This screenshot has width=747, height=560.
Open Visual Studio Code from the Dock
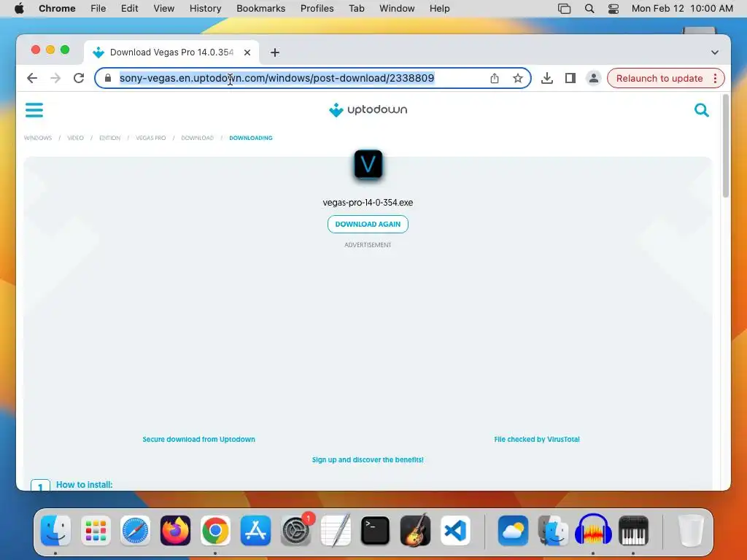(x=455, y=531)
